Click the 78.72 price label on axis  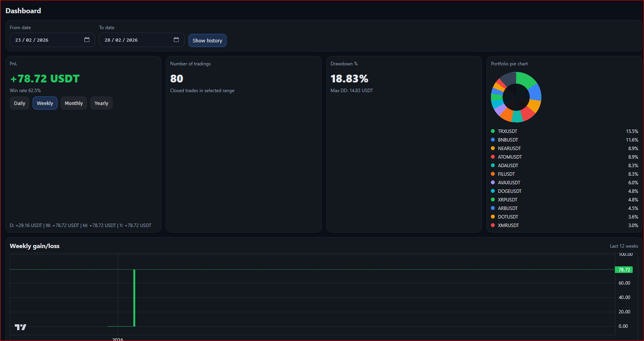[x=624, y=270]
